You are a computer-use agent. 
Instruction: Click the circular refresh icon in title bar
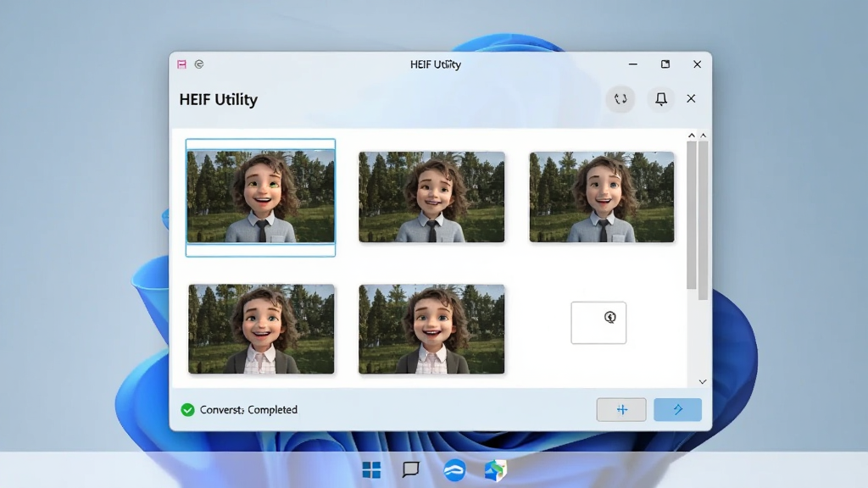199,64
